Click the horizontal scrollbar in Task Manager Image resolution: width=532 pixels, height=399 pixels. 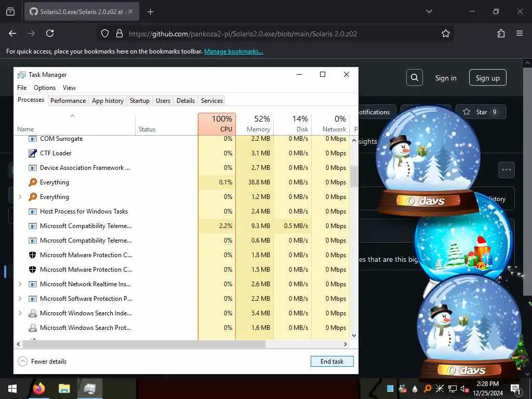click(144, 344)
